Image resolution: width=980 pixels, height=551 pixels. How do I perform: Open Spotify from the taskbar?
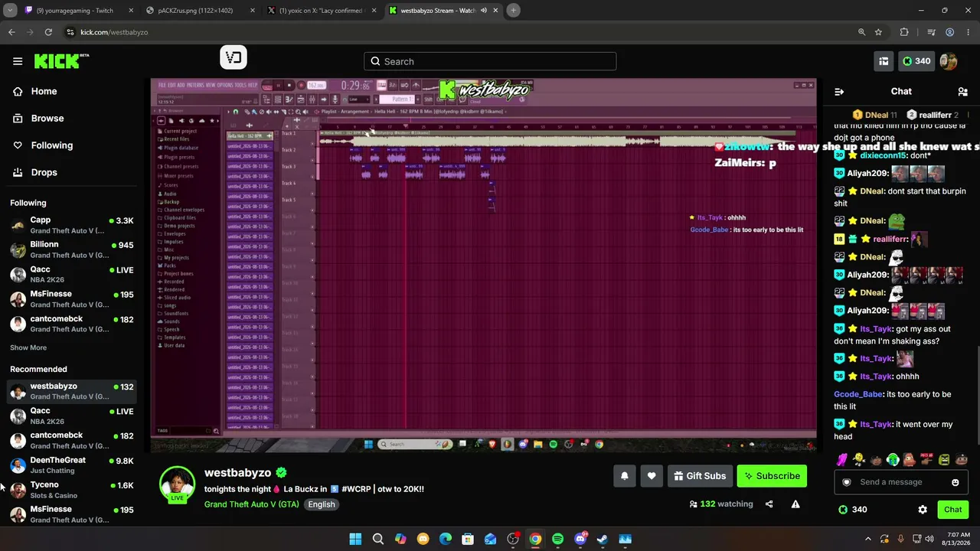[557, 540]
